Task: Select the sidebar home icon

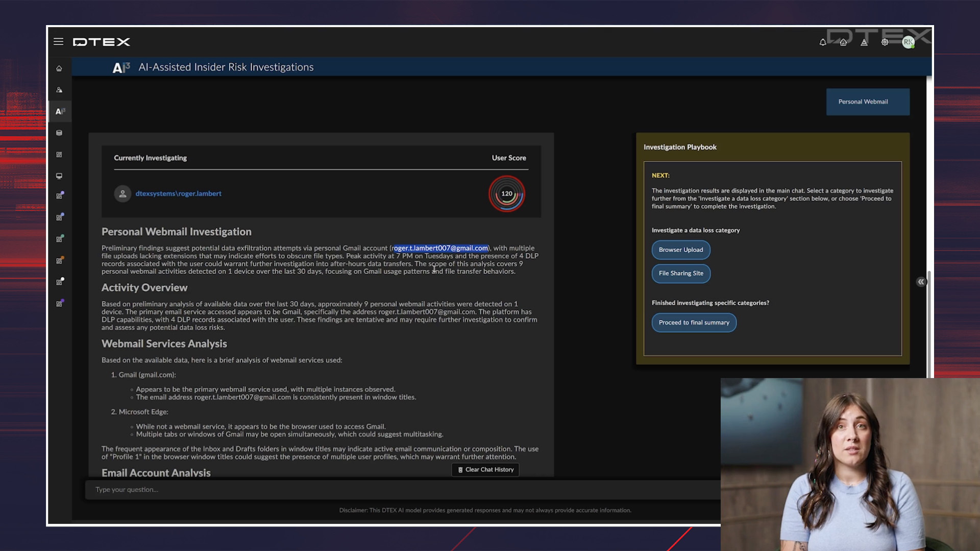Action: point(59,68)
